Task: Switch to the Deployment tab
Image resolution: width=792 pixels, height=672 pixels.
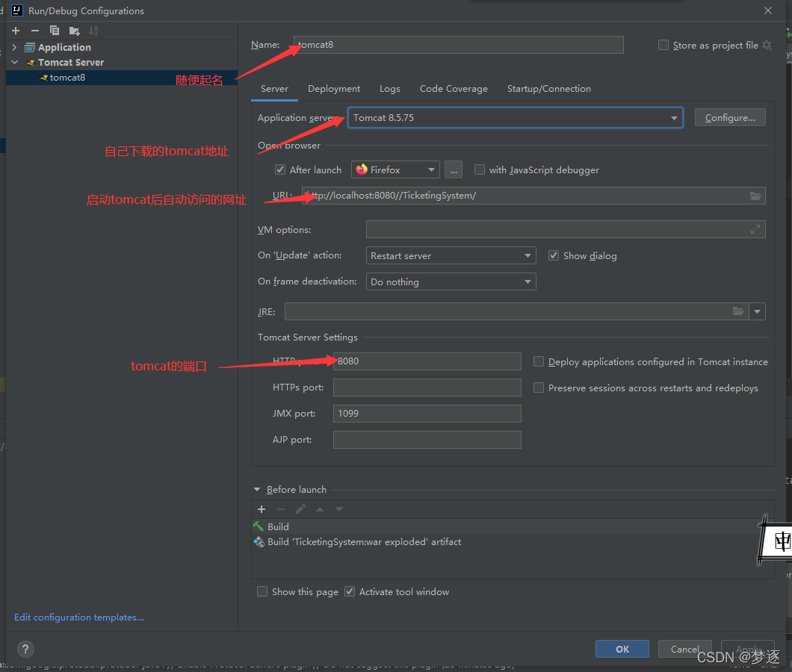Action: pos(333,88)
